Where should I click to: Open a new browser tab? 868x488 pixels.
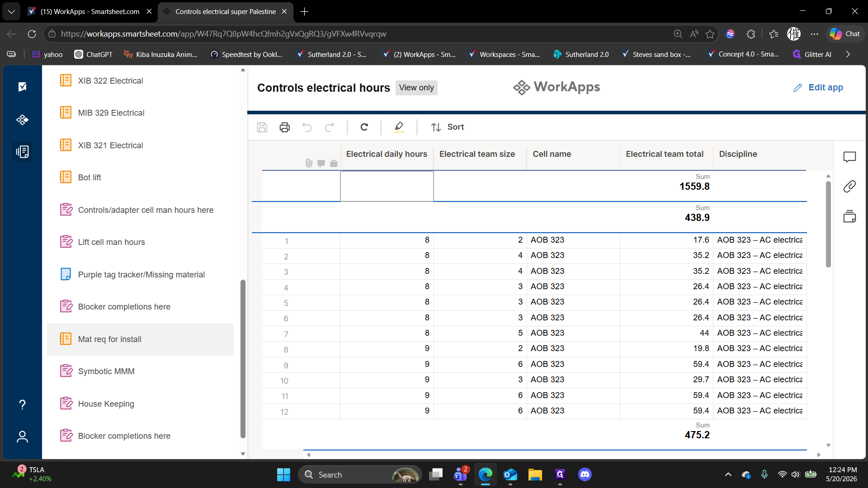pos(305,12)
